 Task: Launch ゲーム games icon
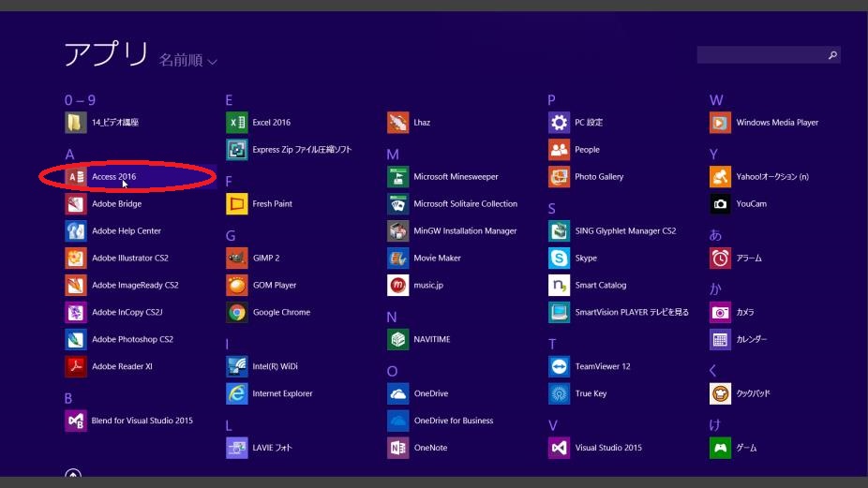coord(720,448)
